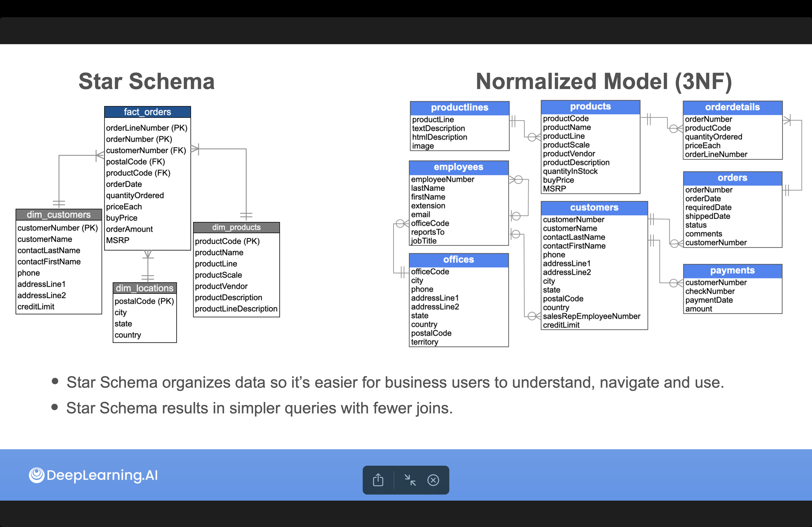Click the DeepLearning.AI logo
This screenshot has width=812, height=527.
pos(93,475)
